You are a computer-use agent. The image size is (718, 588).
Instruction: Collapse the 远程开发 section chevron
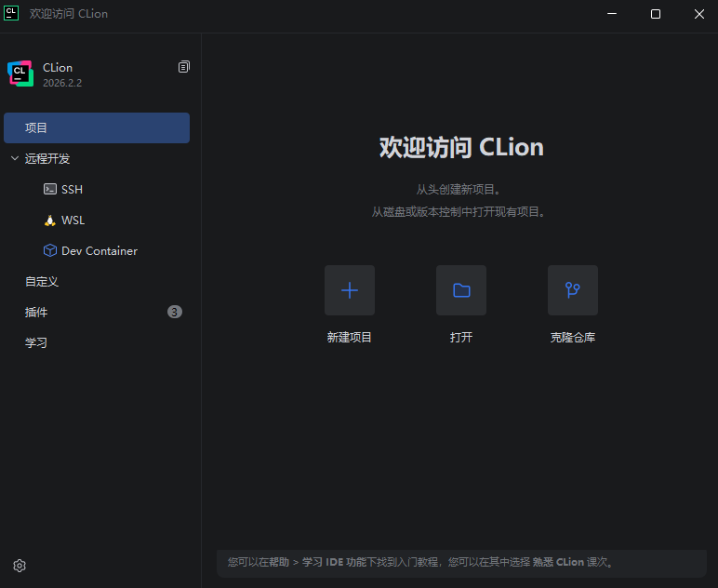pyautogui.click(x=15, y=158)
